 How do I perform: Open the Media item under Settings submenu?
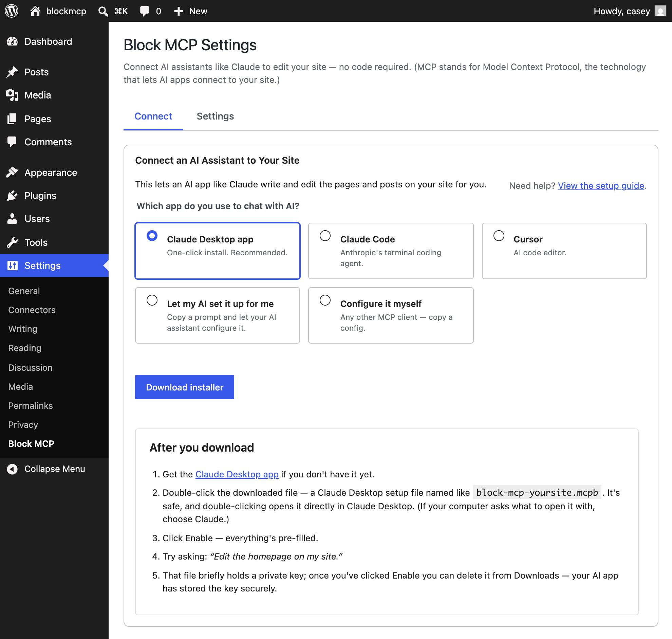click(20, 387)
